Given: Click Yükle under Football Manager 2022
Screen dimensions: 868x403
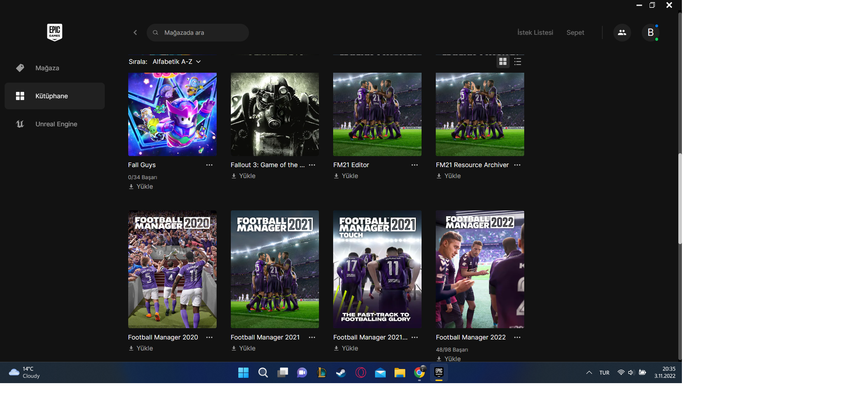Looking at the screenshot, I should point(449,359).
